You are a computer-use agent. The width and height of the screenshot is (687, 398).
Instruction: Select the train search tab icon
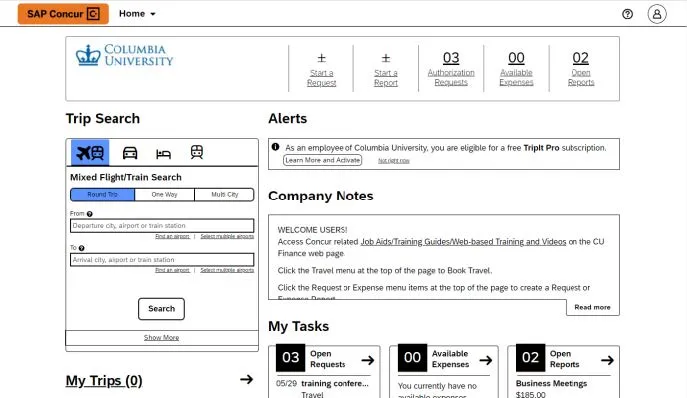197,152
